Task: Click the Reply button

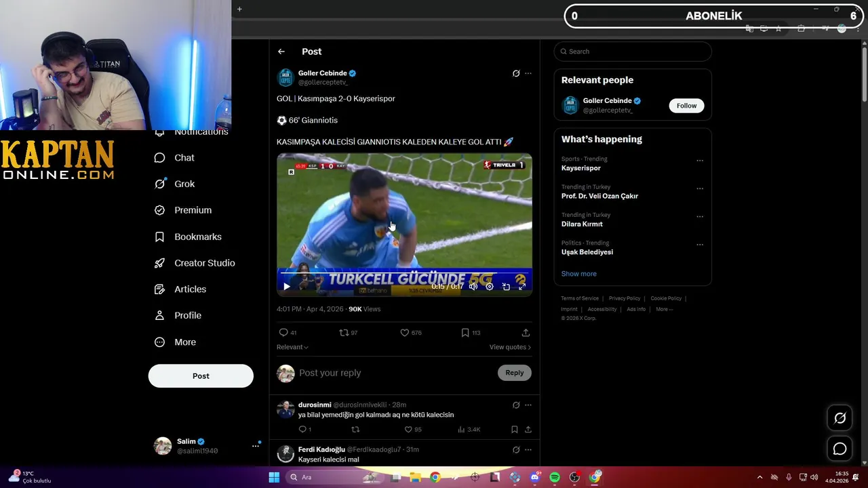Action: point(515,373)
